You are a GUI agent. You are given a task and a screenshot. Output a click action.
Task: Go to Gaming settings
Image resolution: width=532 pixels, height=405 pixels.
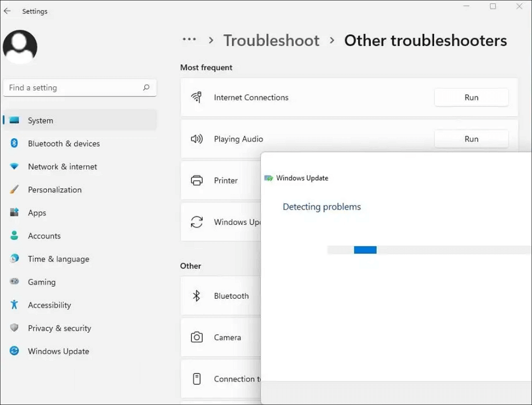tap(80, 282)
